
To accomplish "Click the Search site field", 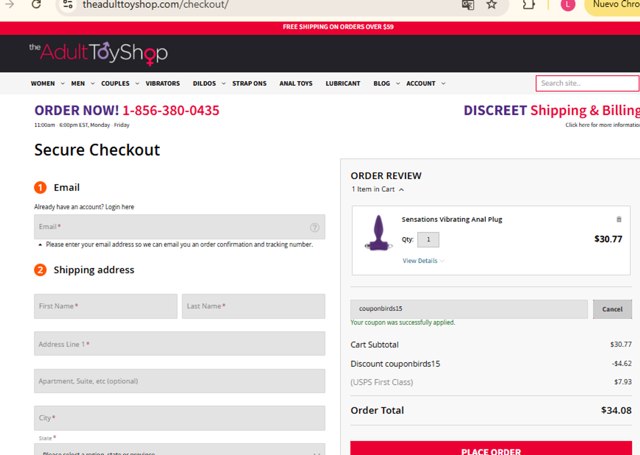I will 587,83.
